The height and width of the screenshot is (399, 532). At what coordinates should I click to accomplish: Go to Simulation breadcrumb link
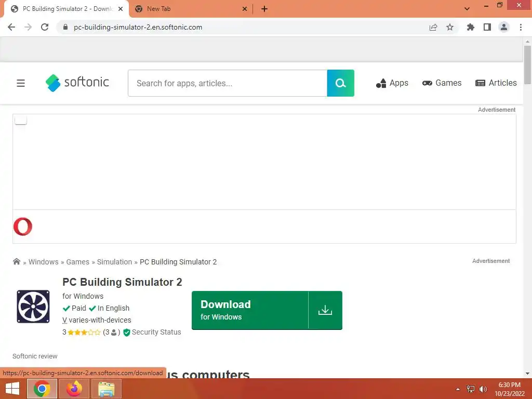tap(114, 262)
